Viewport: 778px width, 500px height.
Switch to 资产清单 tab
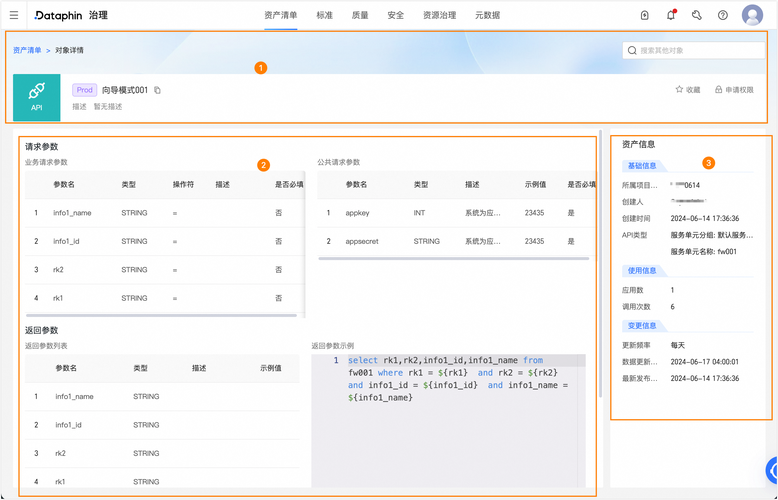(x=281, y=15)
